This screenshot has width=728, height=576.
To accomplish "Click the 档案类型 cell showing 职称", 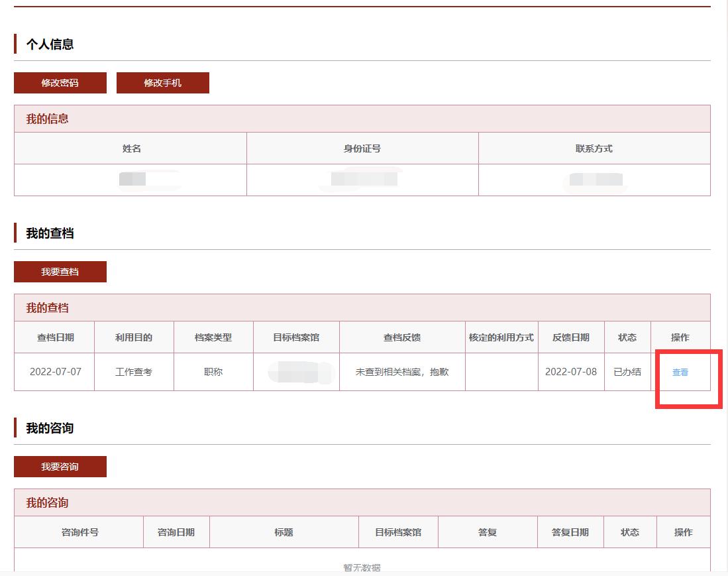I will click(x=213, y=372).
